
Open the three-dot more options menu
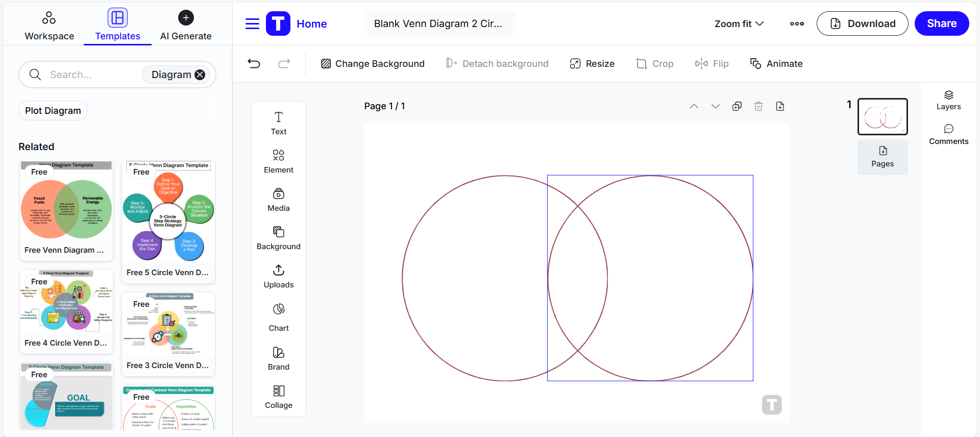(x=797, y=23)
